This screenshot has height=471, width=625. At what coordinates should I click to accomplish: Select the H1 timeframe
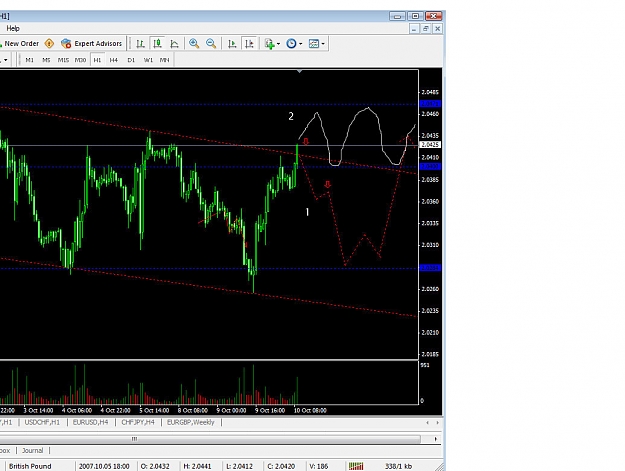(x=97, y=60)
